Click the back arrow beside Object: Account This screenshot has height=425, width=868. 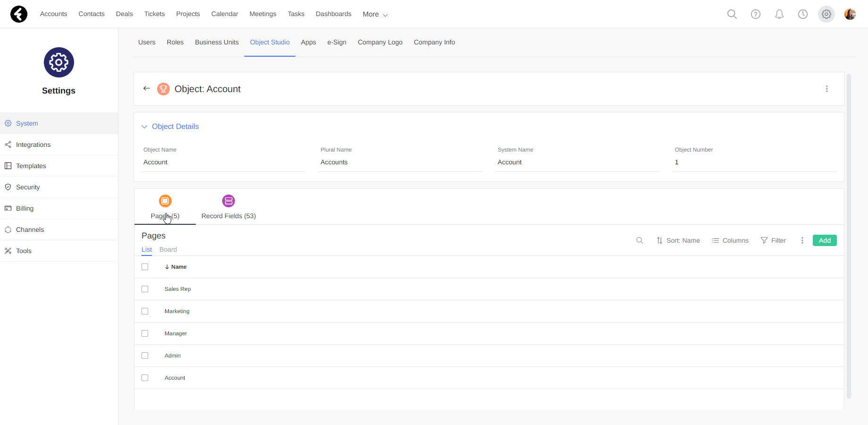click(x=147, y=88)
